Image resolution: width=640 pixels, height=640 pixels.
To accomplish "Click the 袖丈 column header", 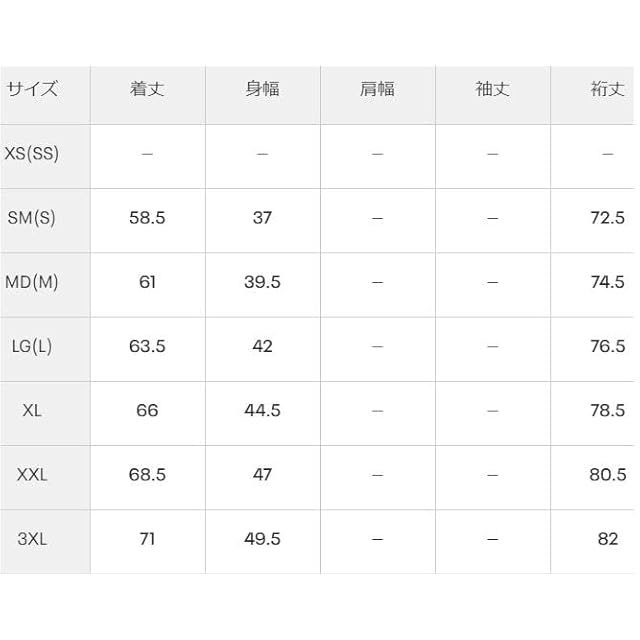I will tap(492, 89).
